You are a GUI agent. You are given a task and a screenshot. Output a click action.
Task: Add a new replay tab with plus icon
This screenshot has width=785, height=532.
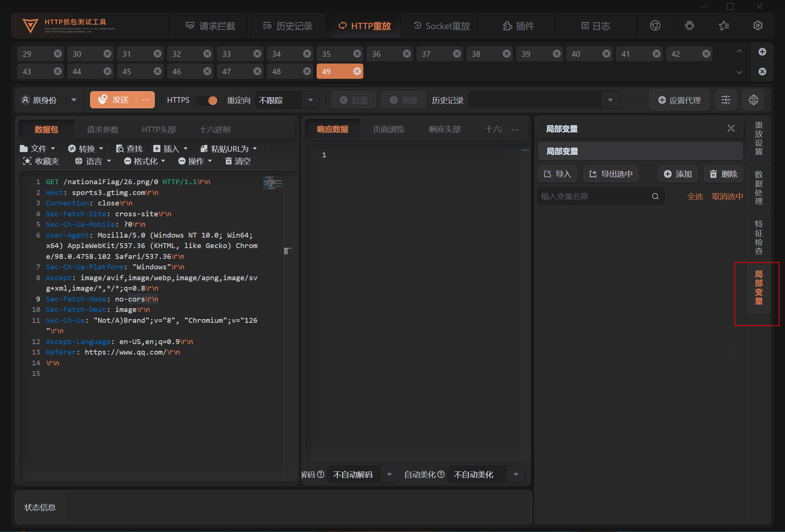click(x=762, y=52)
